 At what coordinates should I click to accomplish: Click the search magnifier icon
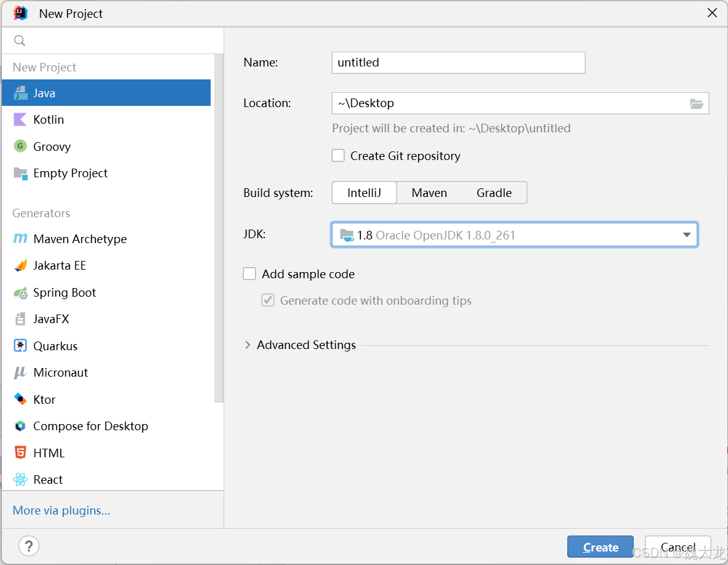click(20, 41)
